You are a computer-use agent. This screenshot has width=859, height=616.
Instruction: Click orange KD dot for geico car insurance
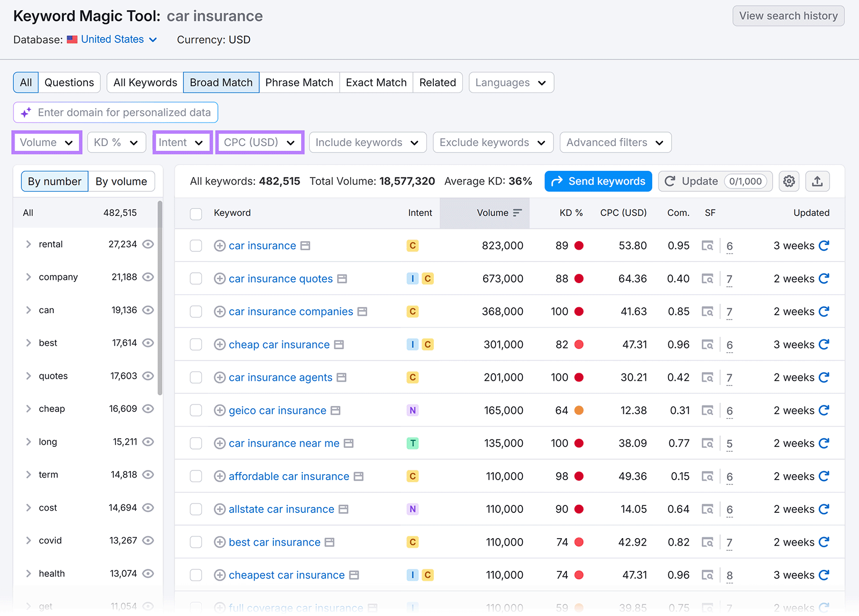(579, 411)
